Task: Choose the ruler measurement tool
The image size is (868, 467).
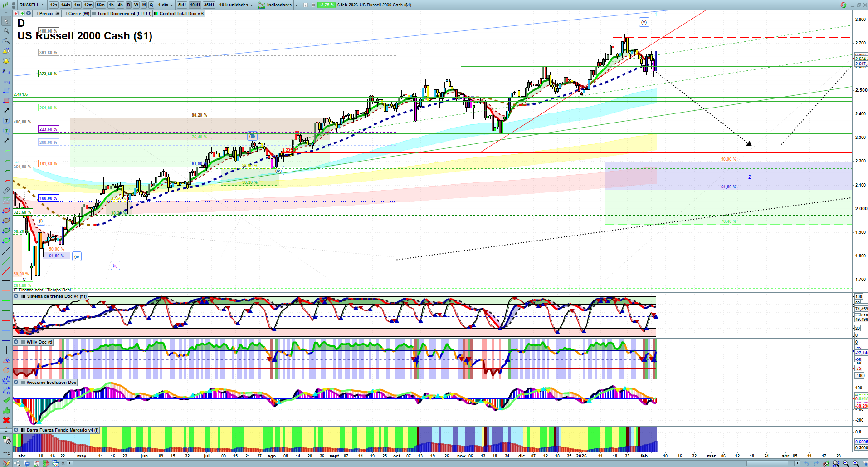Action: coord(6,191)
